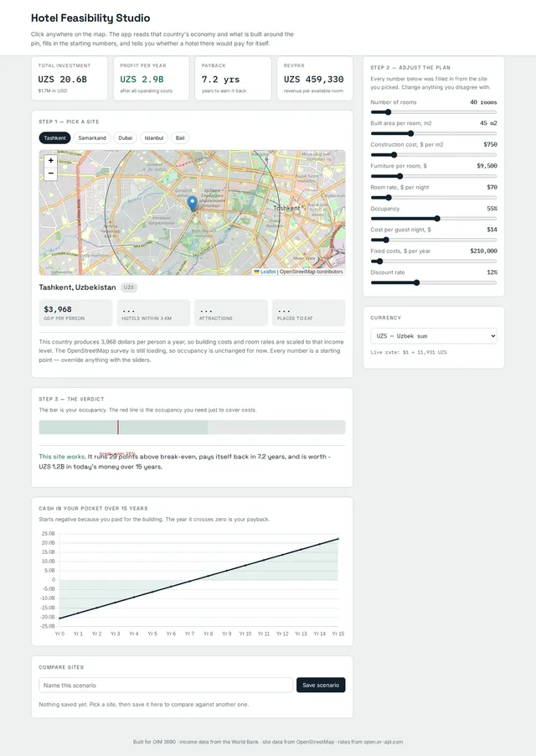Open the Currency dropdown
This screenshot has height=756, width=536.
(x=434, y=335)
